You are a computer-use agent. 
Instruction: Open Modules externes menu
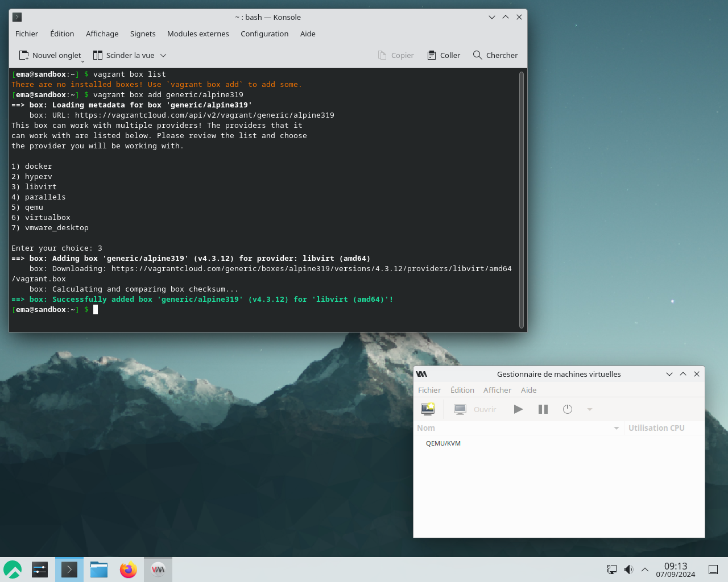click(198, 34)
